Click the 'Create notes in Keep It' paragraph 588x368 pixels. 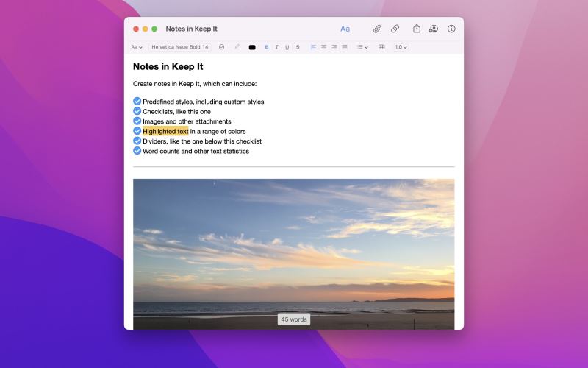click(x=195, y=84)
